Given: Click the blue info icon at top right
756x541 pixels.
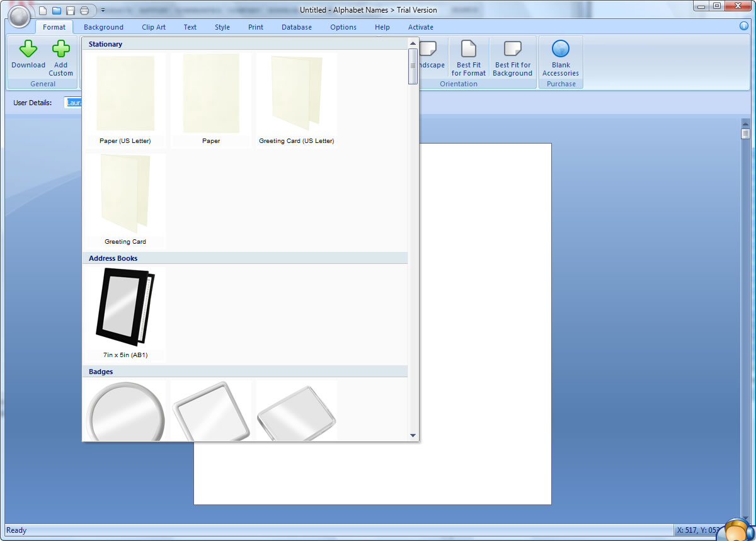Looking at the screenshot, I should coord(743,26).
